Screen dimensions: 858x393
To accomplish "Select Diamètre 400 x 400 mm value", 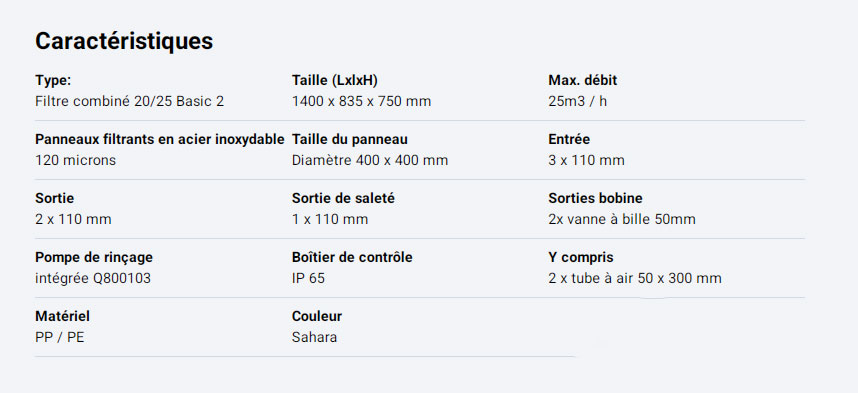I will 370,160.
